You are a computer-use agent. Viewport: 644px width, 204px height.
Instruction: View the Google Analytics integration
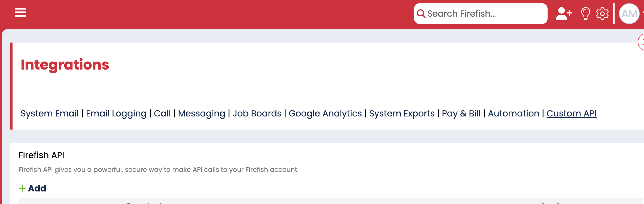click(x=325, y=113)
